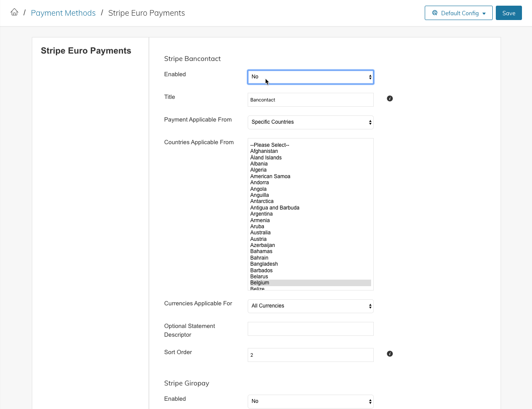
Task: Click the info icon beside Sort Order
Action: tap(390, 354)
